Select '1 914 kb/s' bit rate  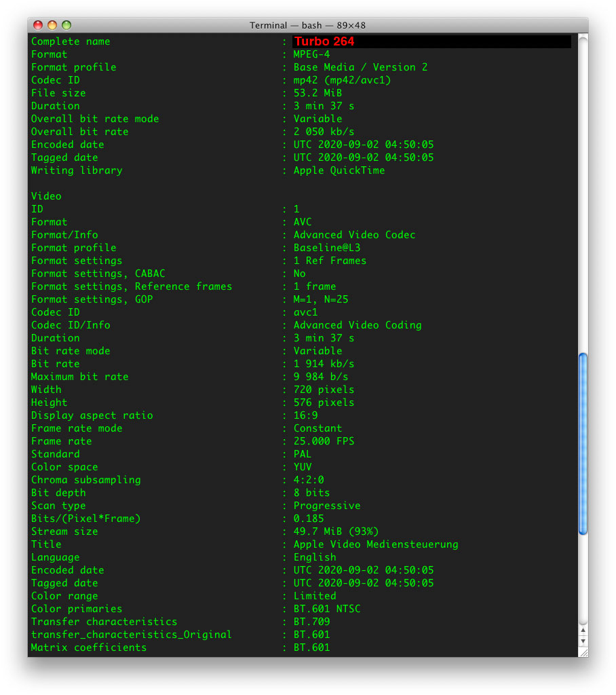coord(324,364)
